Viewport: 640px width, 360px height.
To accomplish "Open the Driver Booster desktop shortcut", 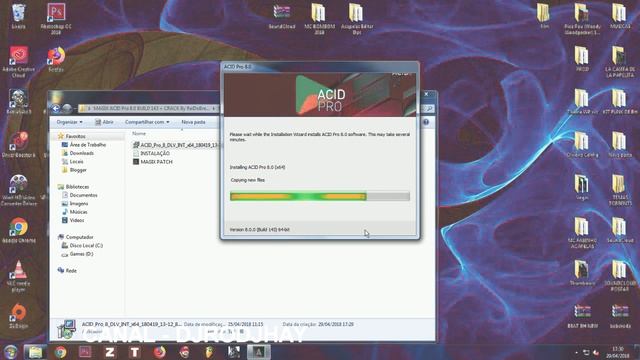I will coord(18,144).
